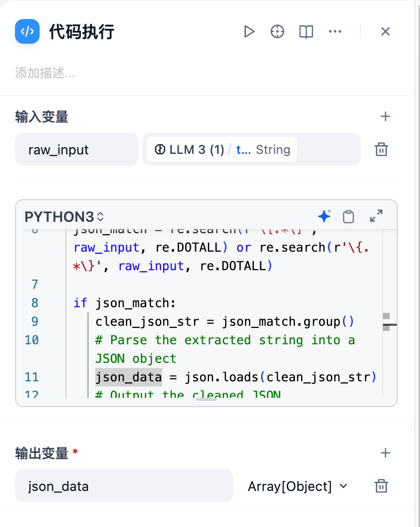Click the blue code node icon beside 代码执行
Screen dimensions: 420x527
coord(27,31)
